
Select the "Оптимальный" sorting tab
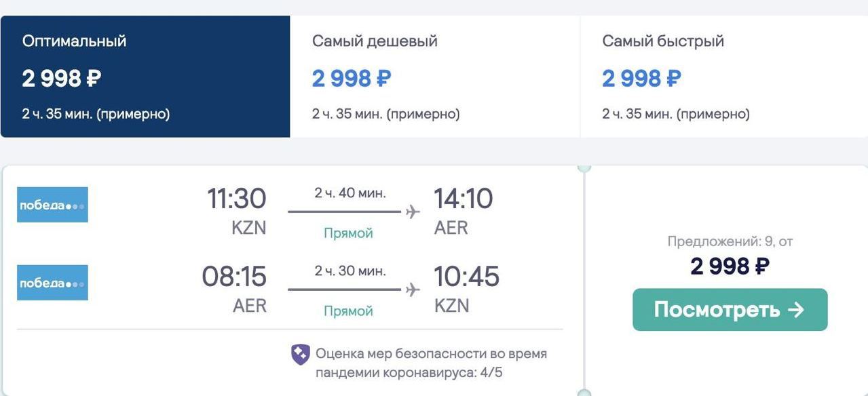pos(145,76)
